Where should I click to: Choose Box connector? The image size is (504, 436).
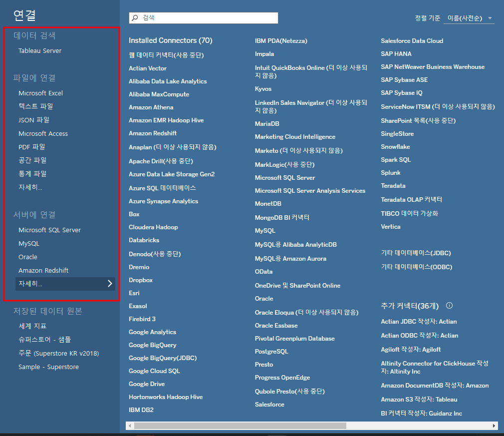click(x=134, y=214)
